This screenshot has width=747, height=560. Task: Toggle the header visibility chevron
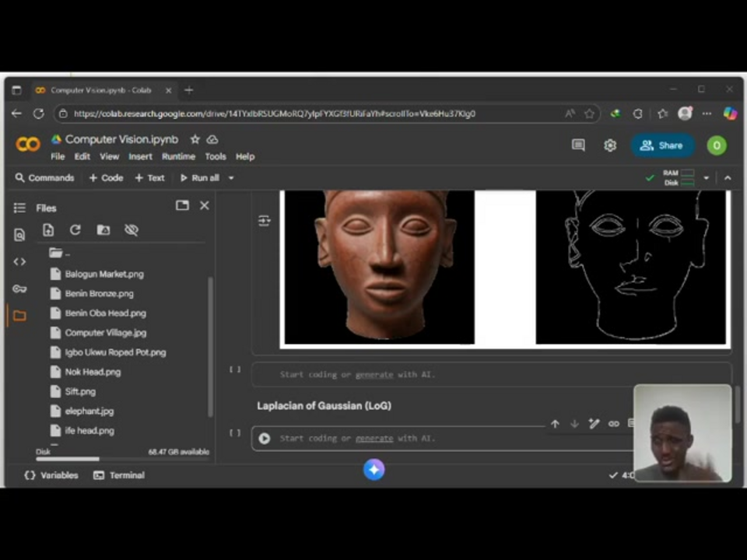click(728, 178)
